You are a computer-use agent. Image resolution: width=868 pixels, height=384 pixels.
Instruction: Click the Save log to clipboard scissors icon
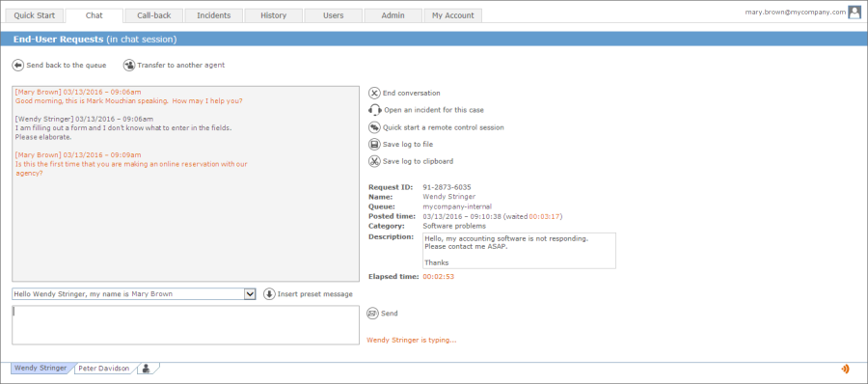[375, 161]
